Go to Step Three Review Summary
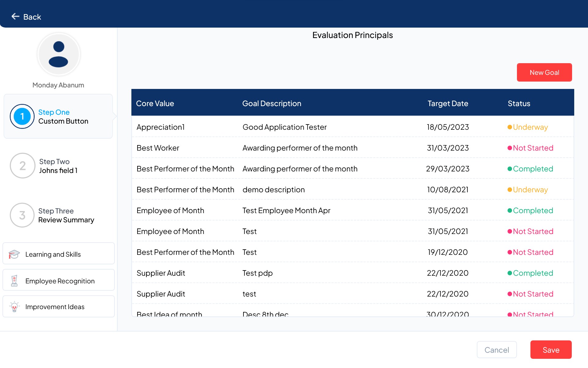The height and width of the screenshot is (368, 588). [x=66, y=215]
